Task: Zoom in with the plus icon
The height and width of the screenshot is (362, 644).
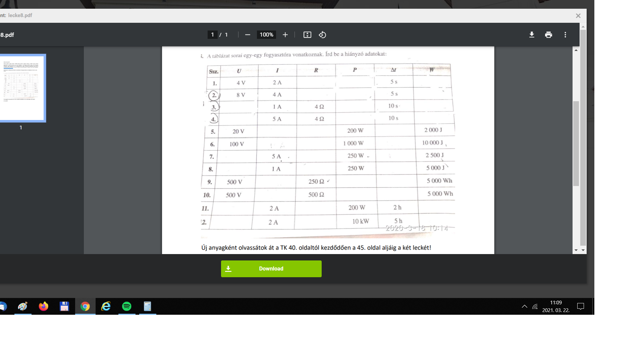Action: tap(285, 35)
